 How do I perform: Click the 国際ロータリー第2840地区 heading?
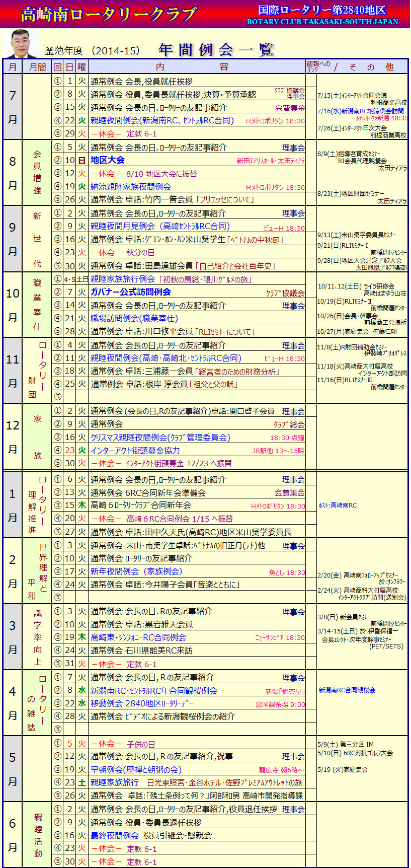322,10
